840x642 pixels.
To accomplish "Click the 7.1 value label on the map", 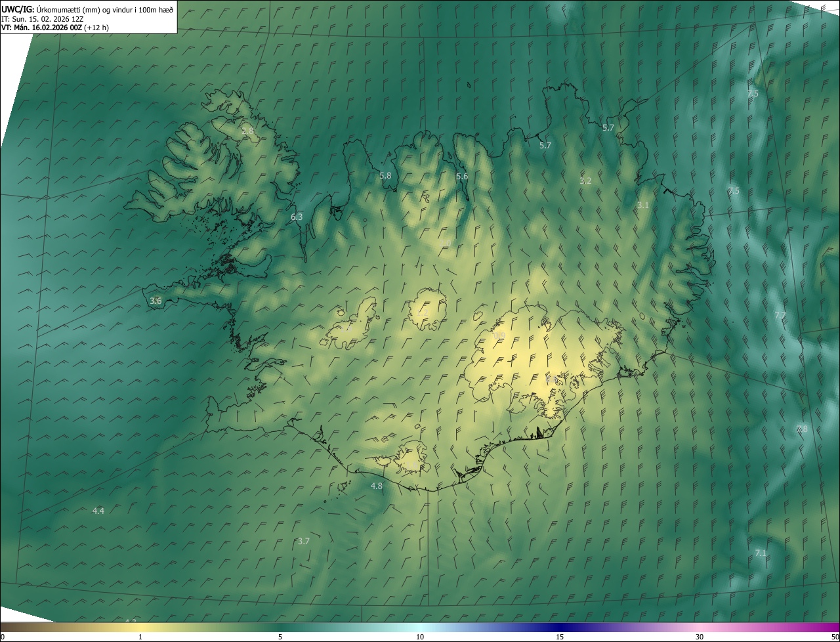I will 761,553.
